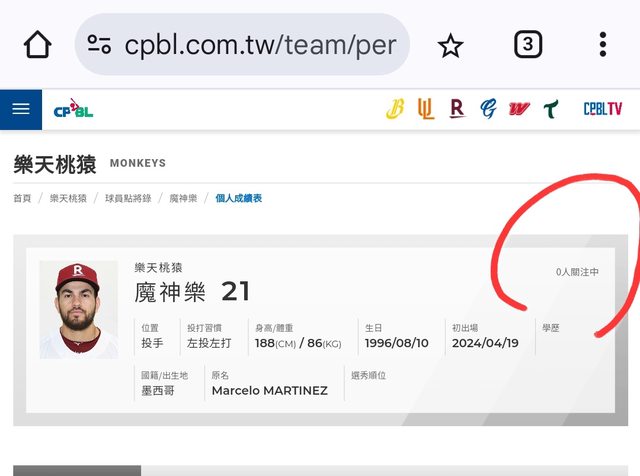640x476 pixels.
Task: Select the orange Uni-Lions team logo
Action: click(426, 109)
